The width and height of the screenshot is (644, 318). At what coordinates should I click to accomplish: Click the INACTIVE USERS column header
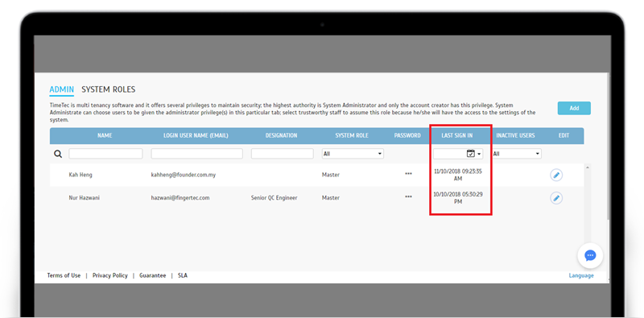coord(515,135)
